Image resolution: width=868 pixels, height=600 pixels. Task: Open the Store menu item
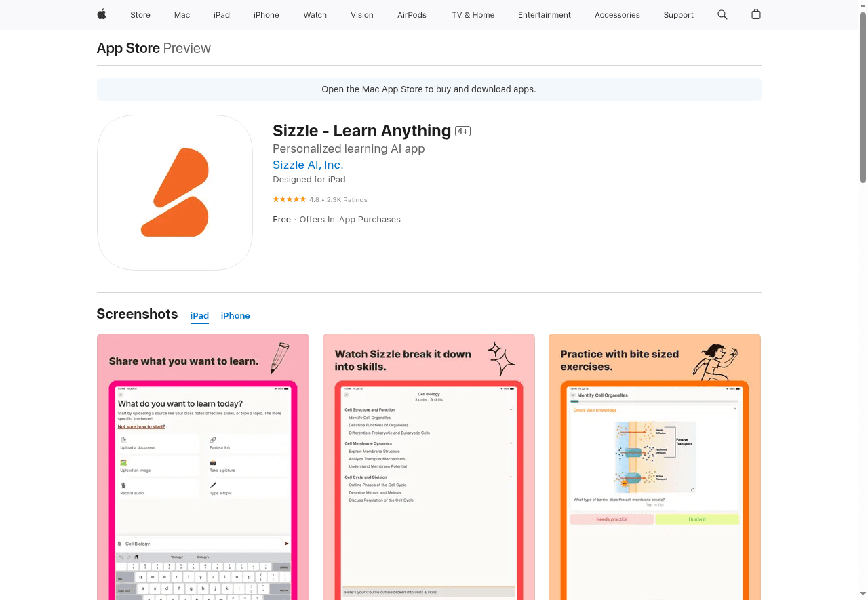(x=140, y=15)
